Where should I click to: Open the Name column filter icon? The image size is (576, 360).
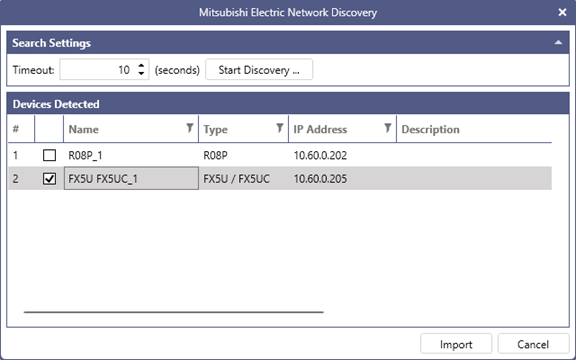(x=190, y=128)
